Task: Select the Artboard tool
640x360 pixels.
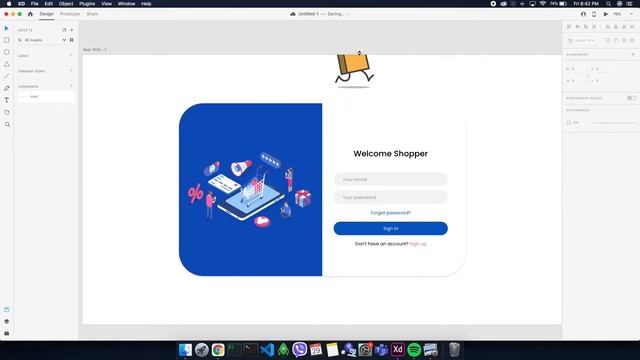Action: coord(7,112)
